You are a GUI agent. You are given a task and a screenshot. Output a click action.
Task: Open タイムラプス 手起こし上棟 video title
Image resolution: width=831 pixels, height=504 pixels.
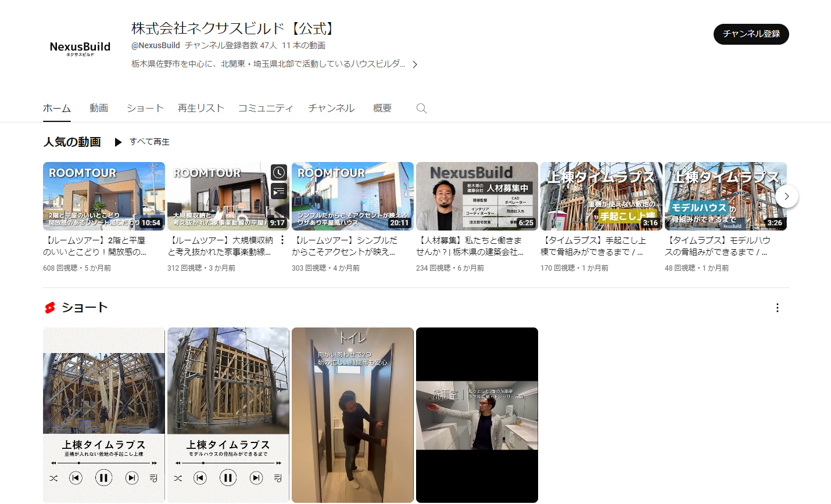pyautogui.click(x=593, y=246)
